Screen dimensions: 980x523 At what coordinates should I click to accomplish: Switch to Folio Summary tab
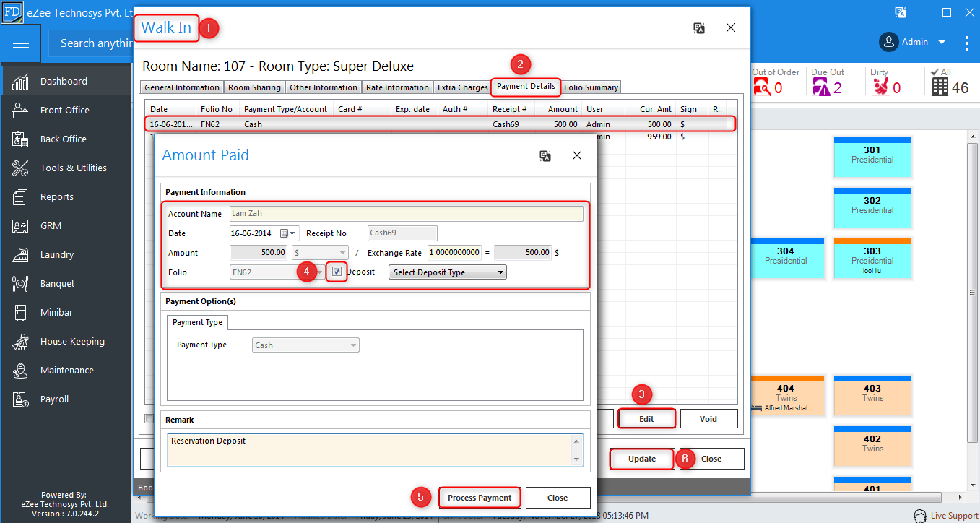pyautogui.click(x=591, y=87)
